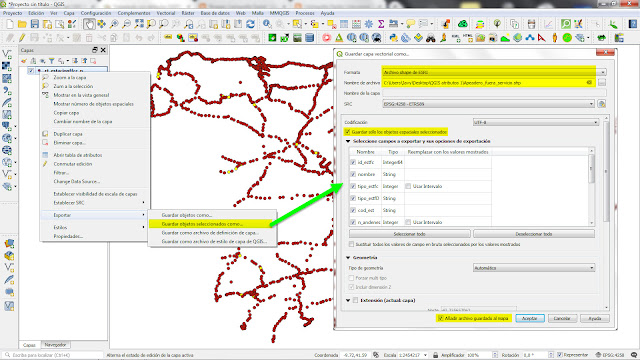Image resolution: width=640 pixels, height=360 pixels.
Task: Click the Toggle Editing pencil icon
Action: click(22, 38)
